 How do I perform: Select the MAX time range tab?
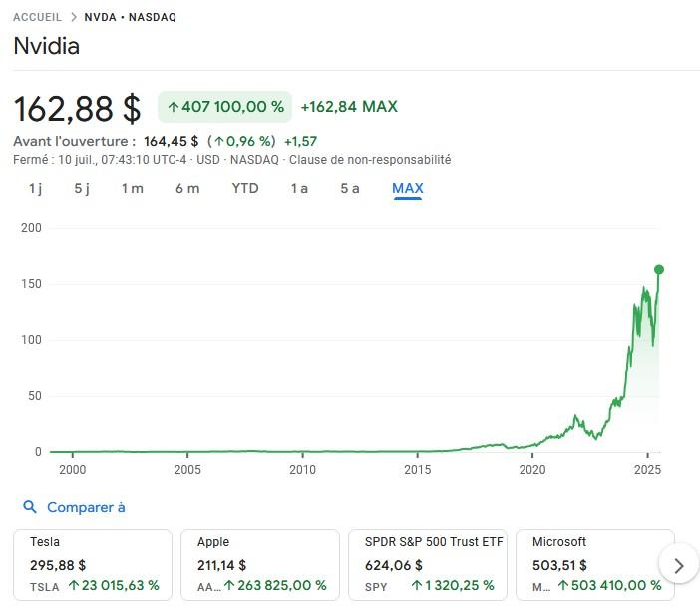point(408,188)
